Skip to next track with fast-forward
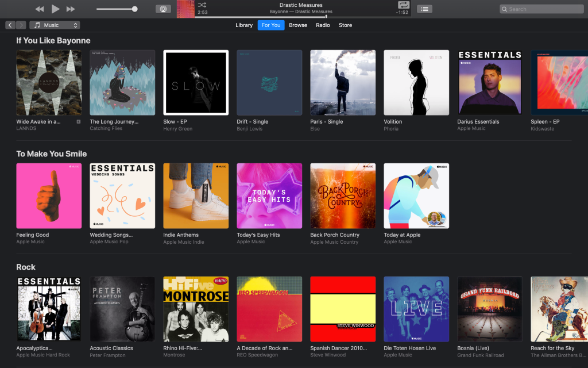Viewport: 588px width, 368px height. tap(71, 9)
